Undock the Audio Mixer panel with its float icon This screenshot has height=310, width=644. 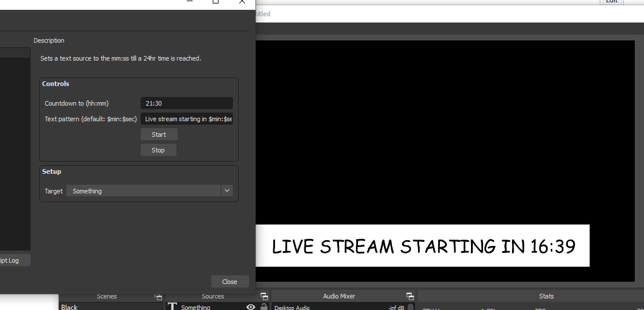[x=410, y=296]
